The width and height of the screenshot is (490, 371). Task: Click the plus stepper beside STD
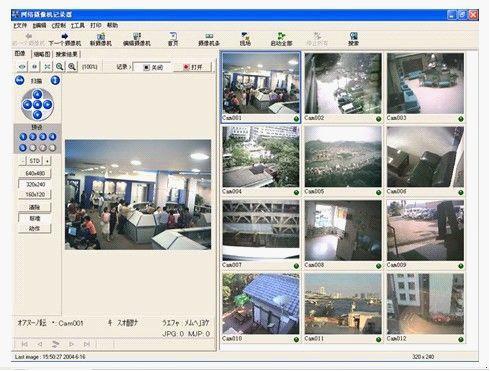[x=47, y=161]
